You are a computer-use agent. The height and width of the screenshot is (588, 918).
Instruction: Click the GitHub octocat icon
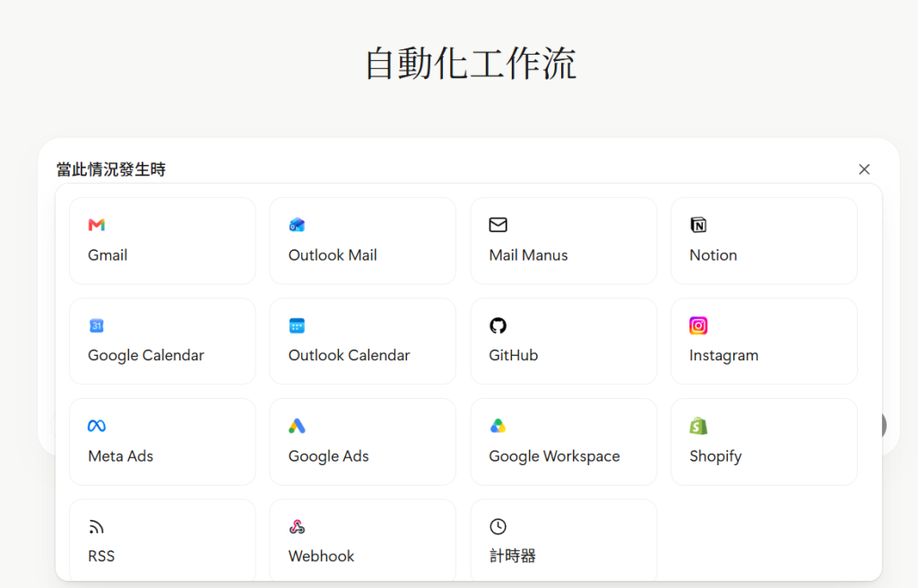click(x=498, y=325)
